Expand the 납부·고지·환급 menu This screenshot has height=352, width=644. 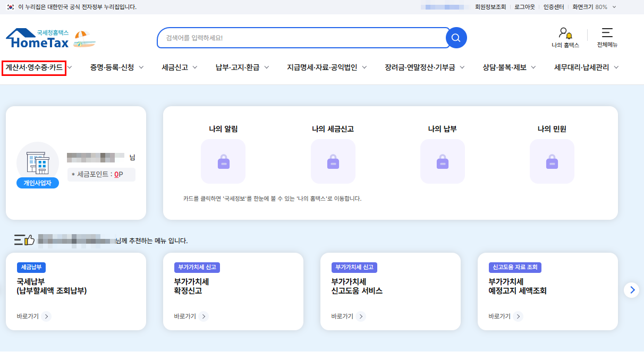click(242, 67)
